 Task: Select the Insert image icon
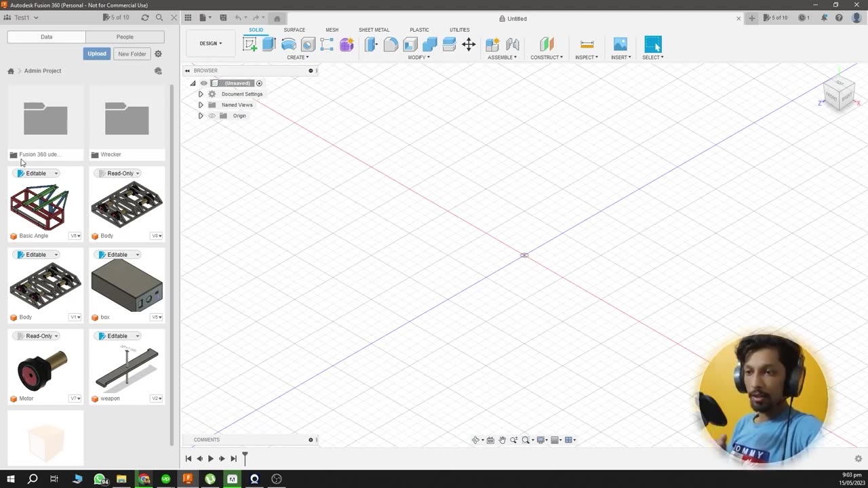pos(620,45)
